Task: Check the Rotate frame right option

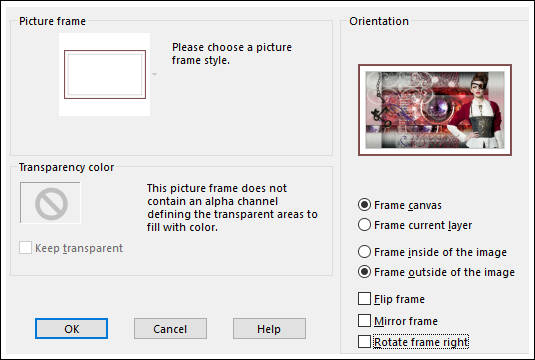Action: pyautogui.click(x=364, y=342)
